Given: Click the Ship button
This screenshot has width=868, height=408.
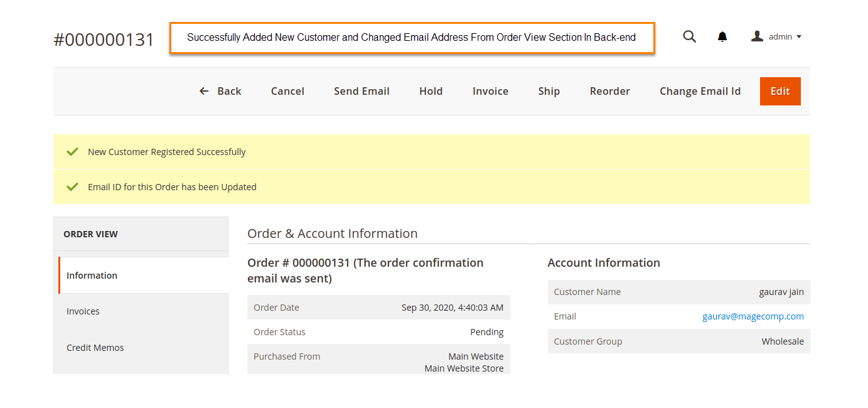Looking at the screenshot, I should click(x=549, y=92).
